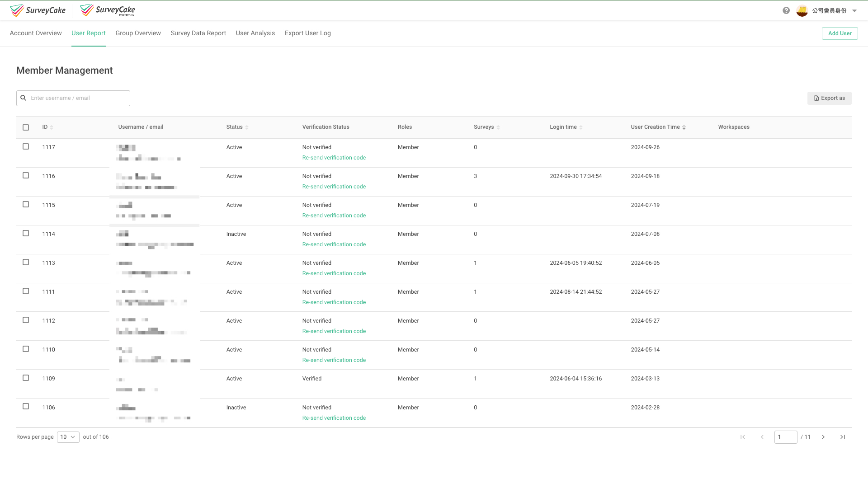Switch to the Group Overview tab
Image resolution: width=868 pixels, height=488 pixels.
(138, 33)
